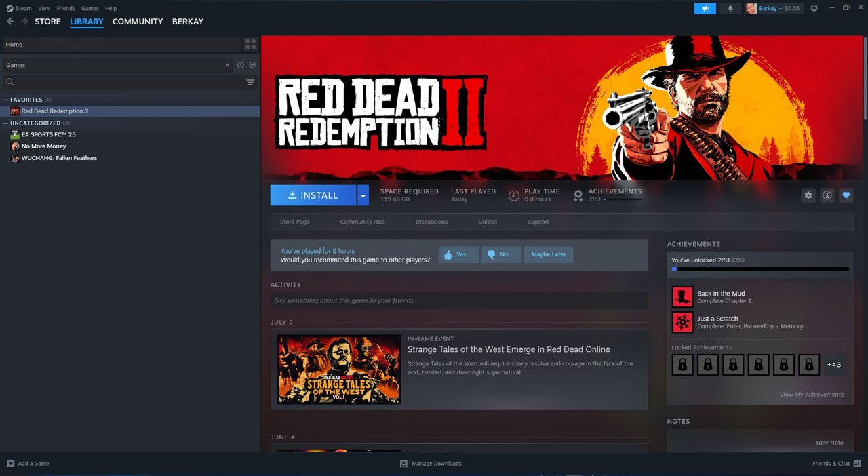
Task: Click the Maybe Later button
Action: 549,254
